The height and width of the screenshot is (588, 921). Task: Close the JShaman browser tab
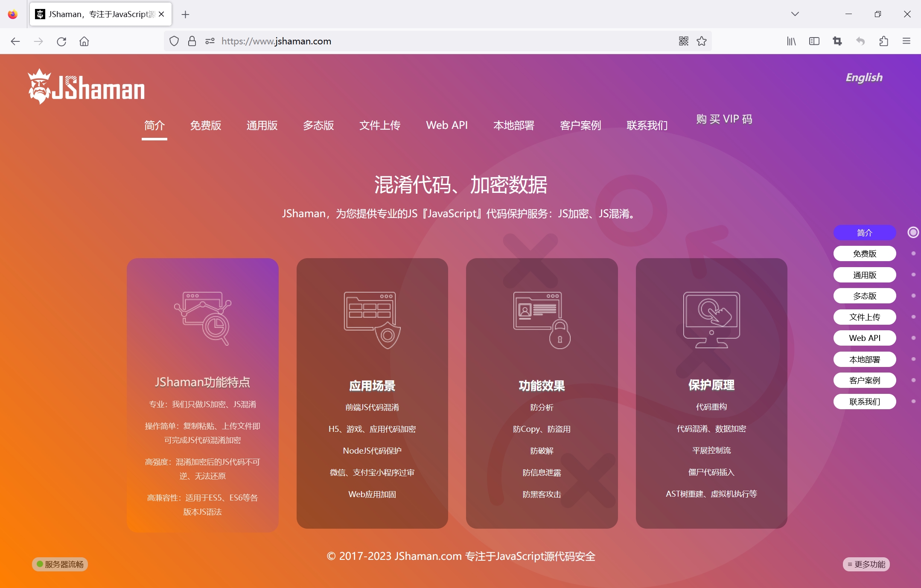(x=161, y=14)
